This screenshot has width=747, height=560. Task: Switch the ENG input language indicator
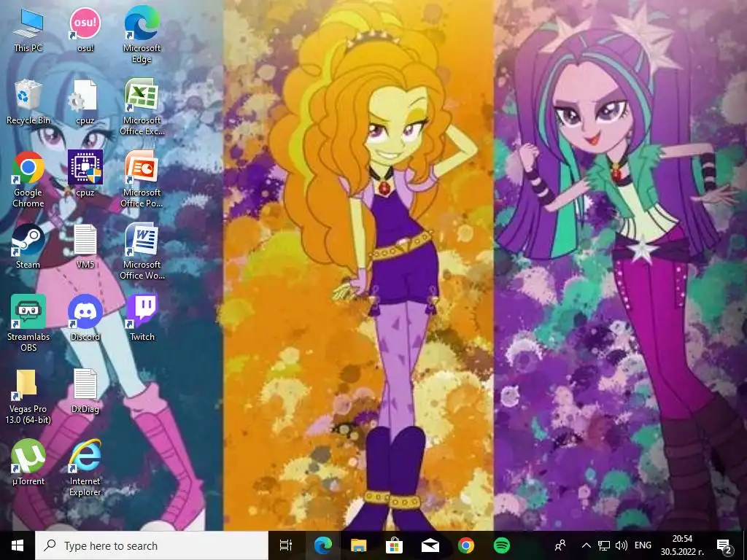(x=643, y=545)
